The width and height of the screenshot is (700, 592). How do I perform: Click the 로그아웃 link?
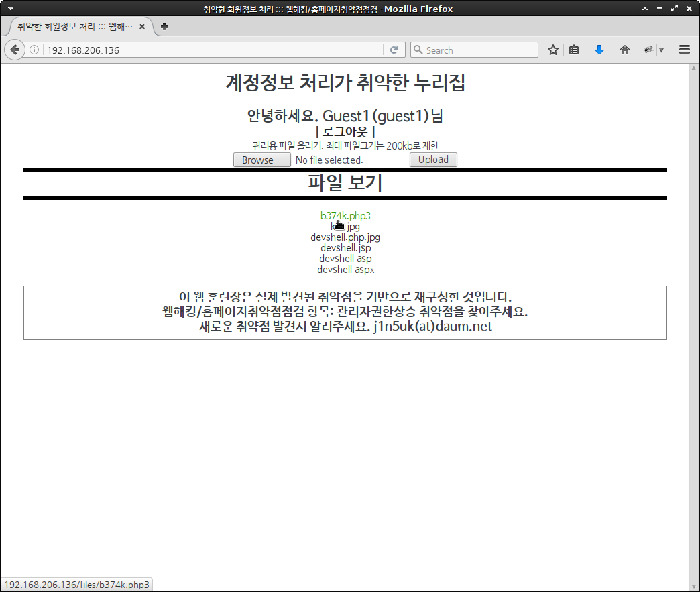point(345,131)
